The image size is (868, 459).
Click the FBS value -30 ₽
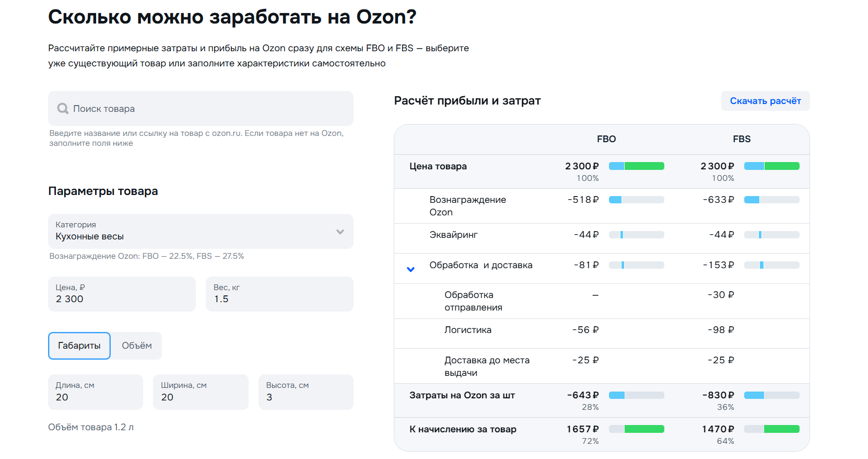[721, 295]
